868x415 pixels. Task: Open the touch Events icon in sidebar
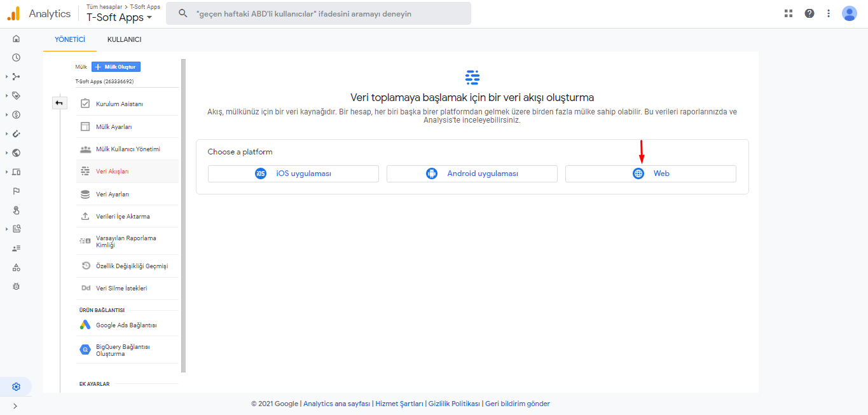pos(16,210)
